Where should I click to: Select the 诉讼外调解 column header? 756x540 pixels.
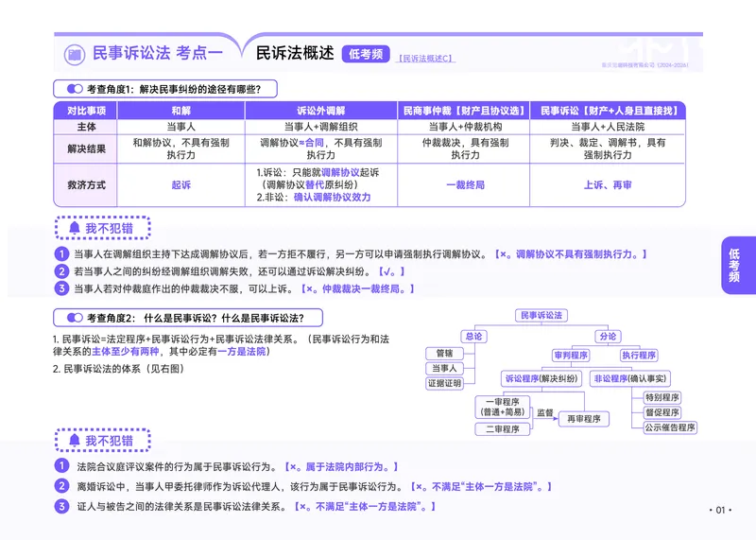[x=320, y=111]
